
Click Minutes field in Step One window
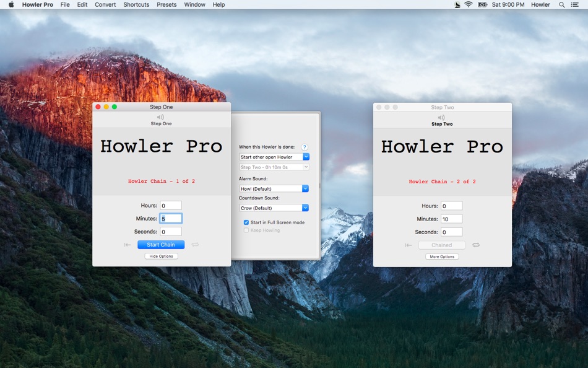coord(171,219)
